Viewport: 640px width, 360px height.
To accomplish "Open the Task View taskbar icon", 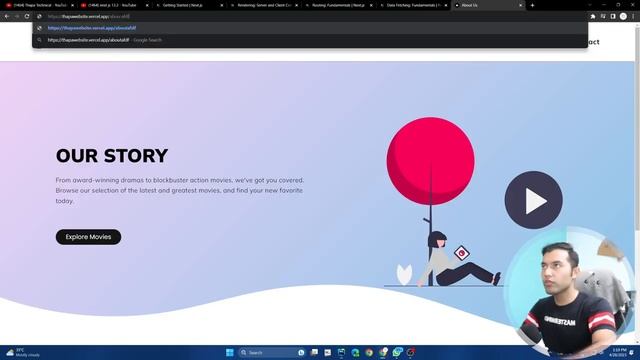I will click(x=314, y=352).
